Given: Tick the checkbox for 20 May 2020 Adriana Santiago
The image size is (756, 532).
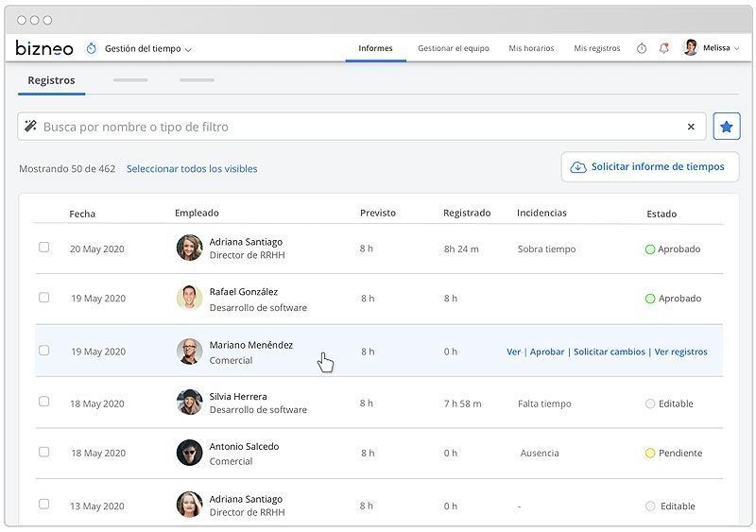Looking at the screenshot, I should (43, 247).
